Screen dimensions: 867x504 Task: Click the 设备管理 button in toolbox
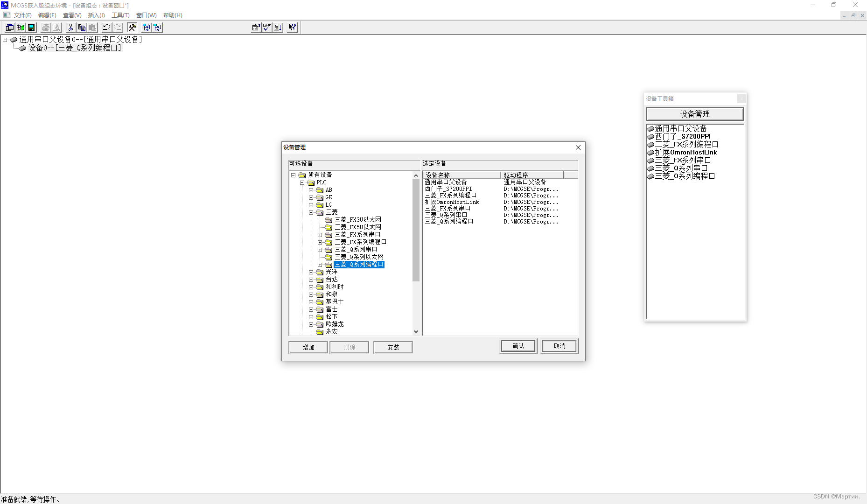pyautogui.click(x=695, y=114)
